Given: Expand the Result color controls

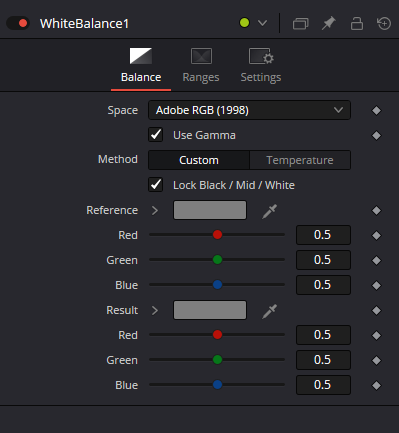Looking at the screenshot, I should click(x=155, y=310).
